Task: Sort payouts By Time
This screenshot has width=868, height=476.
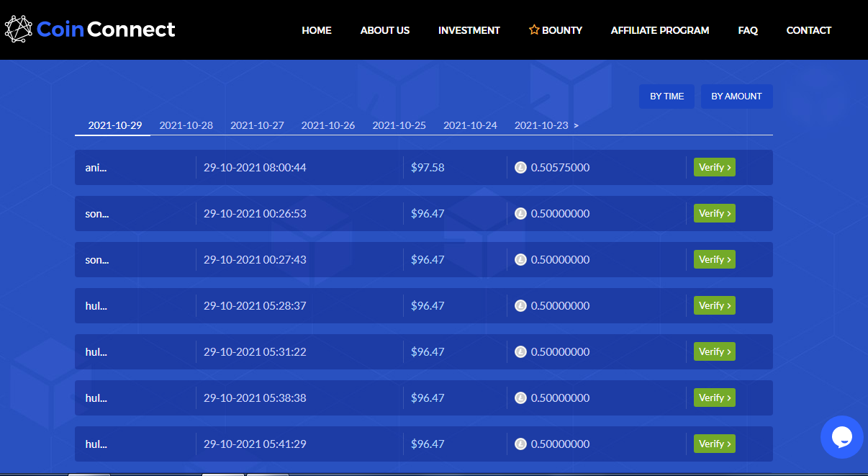Action: pyautogui.click(x=667, y=96)
